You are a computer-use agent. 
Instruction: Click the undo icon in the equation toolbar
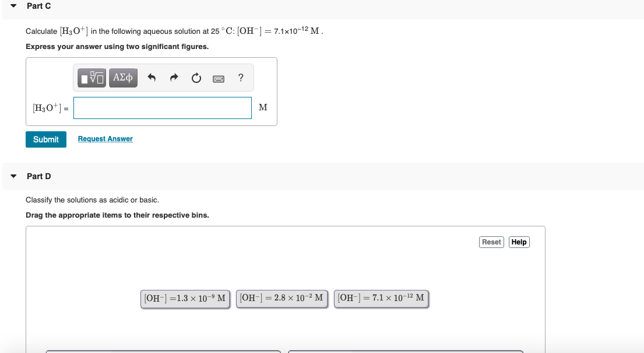coord(152,78)
